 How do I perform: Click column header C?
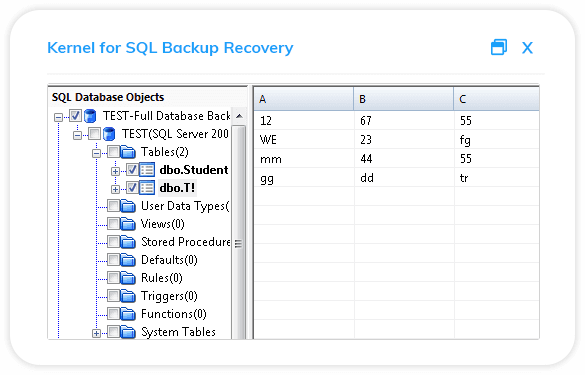click(x=497, y=99)
